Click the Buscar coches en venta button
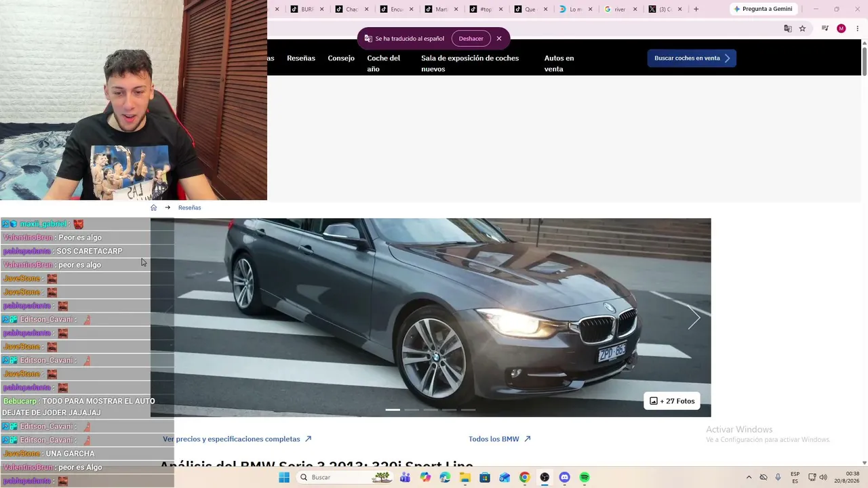The image size is (868, 488). 692,58
